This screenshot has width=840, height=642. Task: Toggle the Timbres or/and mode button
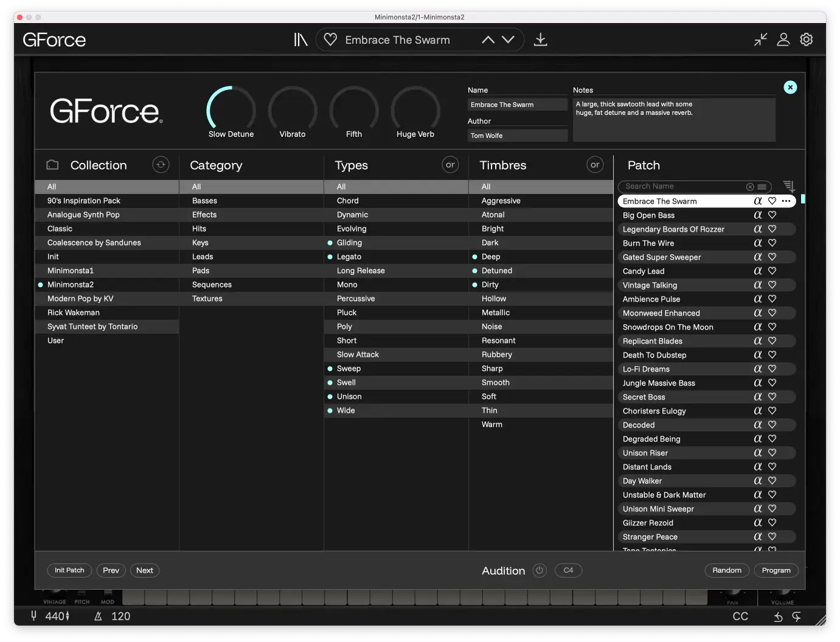point(595,165)
